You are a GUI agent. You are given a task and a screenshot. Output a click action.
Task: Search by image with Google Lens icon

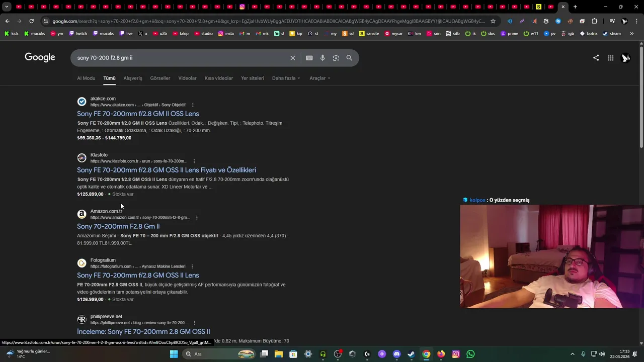coord(336,58)
